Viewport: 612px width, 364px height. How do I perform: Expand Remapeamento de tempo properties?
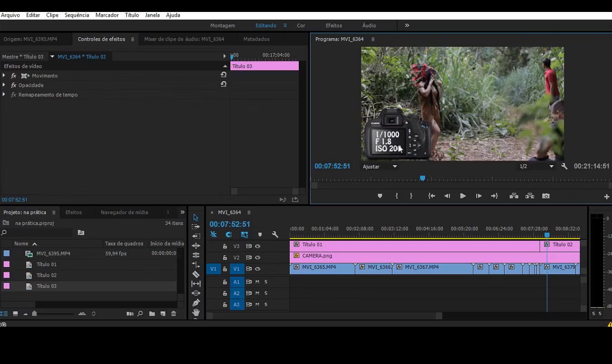coord(4,95)
